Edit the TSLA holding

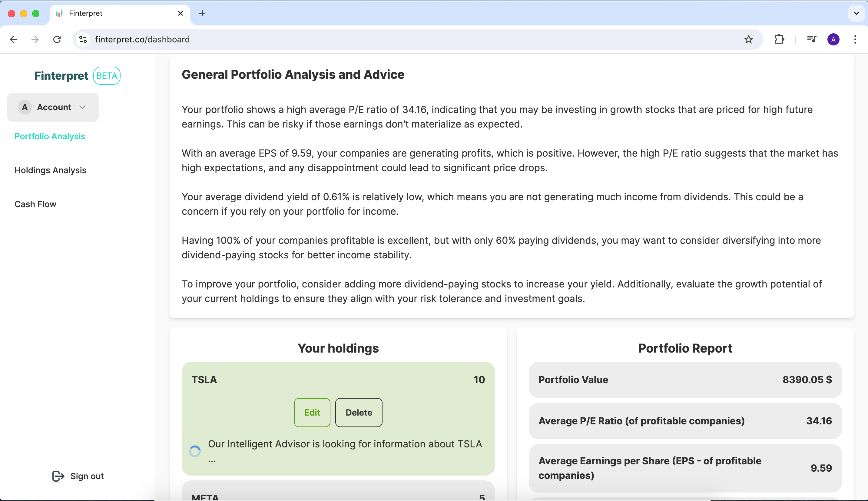click(x=312, y=413)
